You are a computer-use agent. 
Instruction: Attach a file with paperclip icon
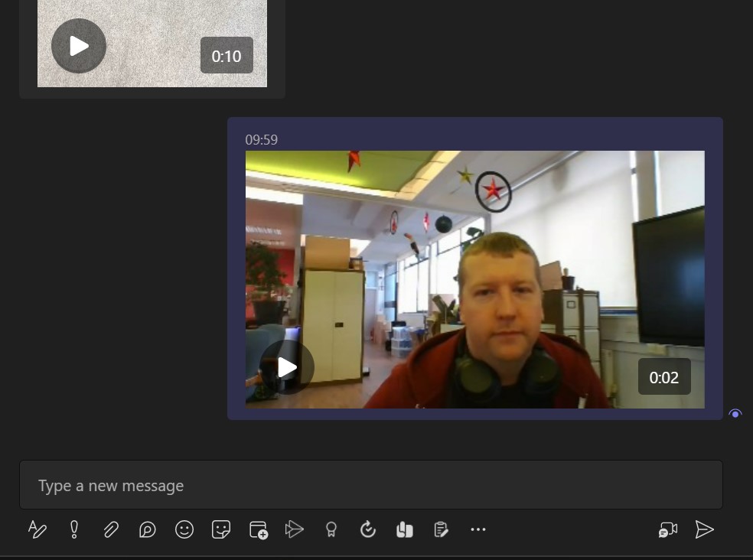(111, 529)
